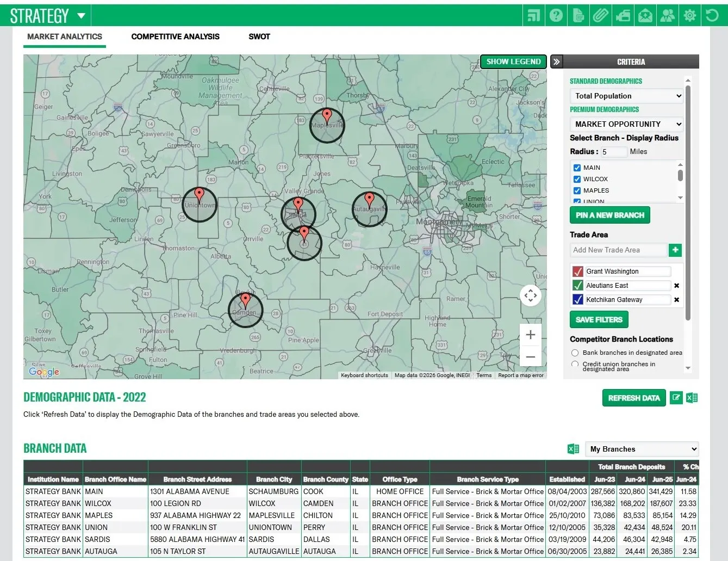Open the users group icon
Screen dimensions: 728x561
point(668,15)
